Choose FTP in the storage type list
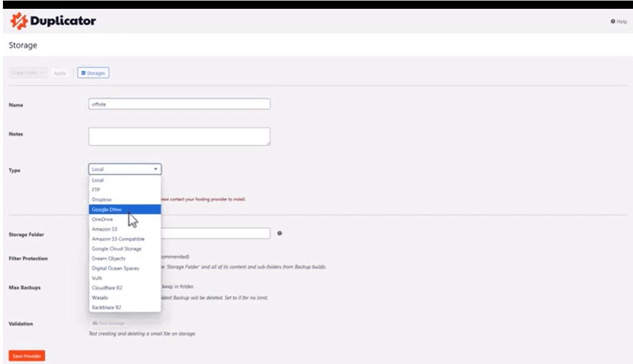 coord(96,190)
